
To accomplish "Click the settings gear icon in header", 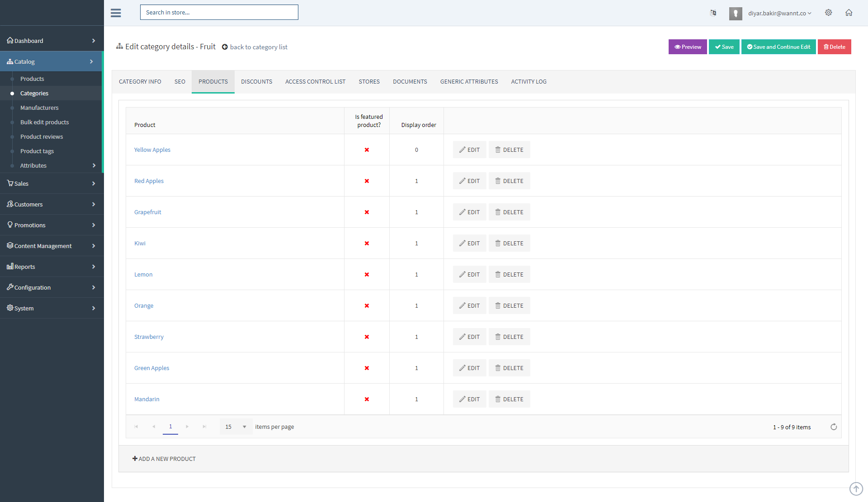I will click(x=828, y=13).
